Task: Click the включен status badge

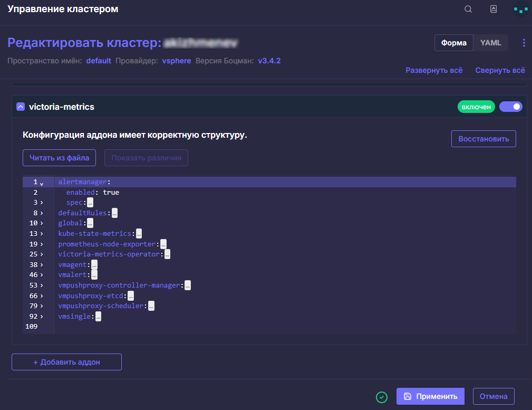Action: [x=476, y=107]
